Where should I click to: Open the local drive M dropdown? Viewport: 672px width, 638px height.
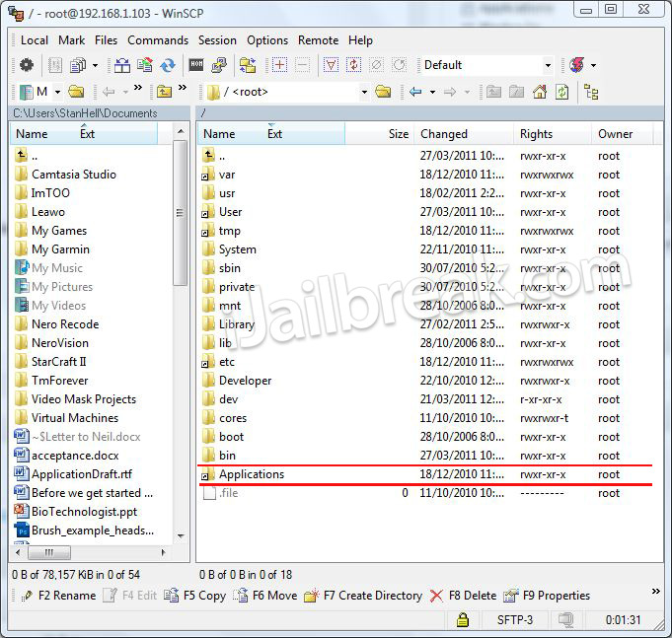[x=57, y=92]
